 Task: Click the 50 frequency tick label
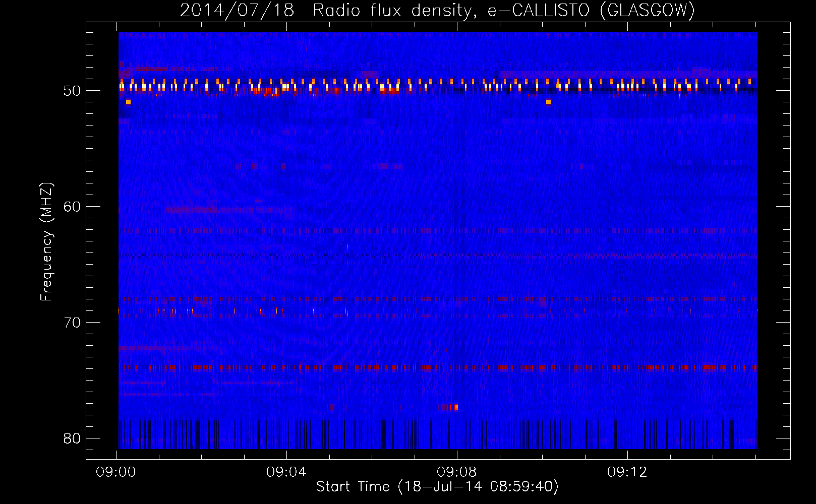[72, 91]
